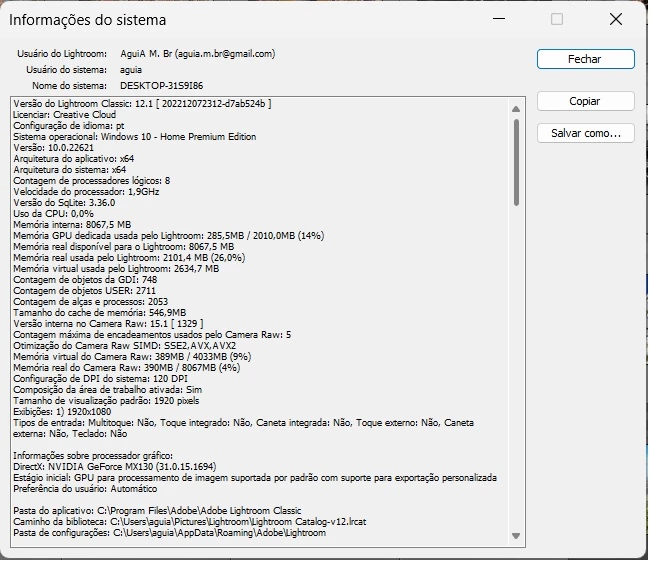Click system name DESKTOP-31S9I86
The image size is (650, 563).
coord(162,86)
